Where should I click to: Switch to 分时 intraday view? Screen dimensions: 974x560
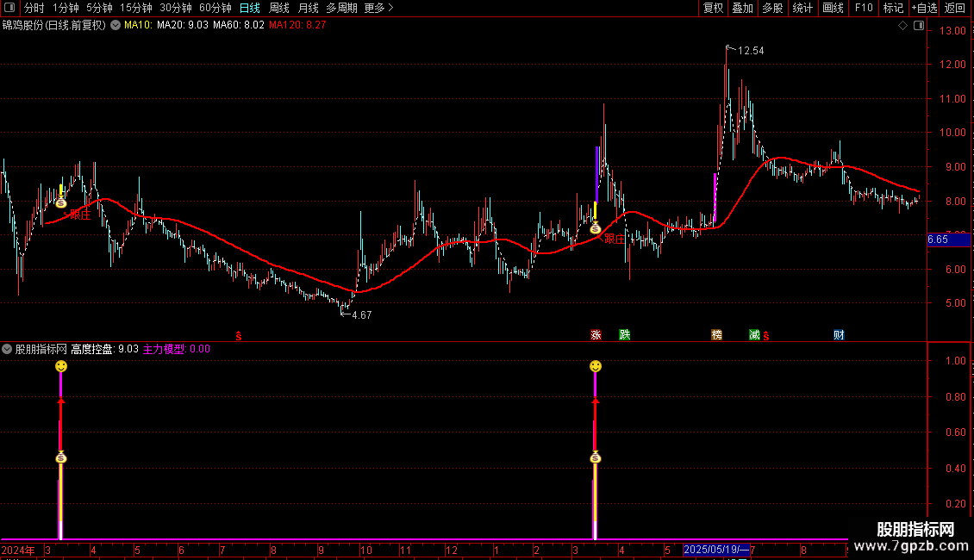click(34, 8)
